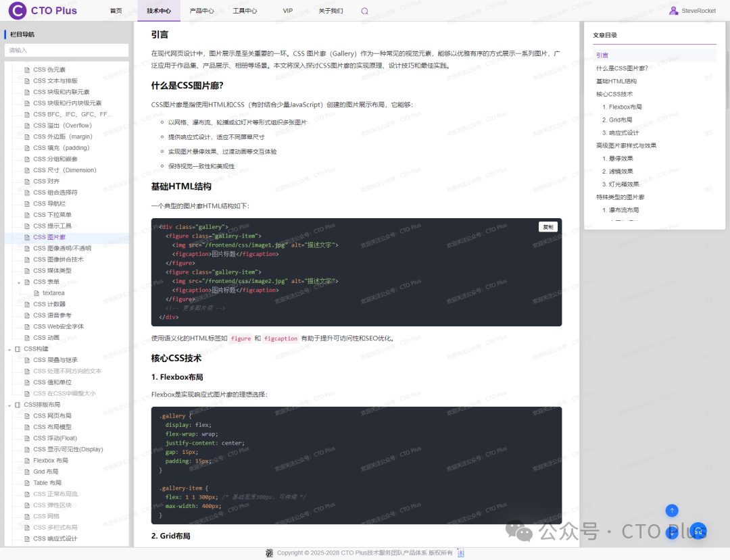Select the 技术中心 navigation tab
Image resolution: width=730 pixels, height=560 pixels.
click(x=159, y=11)
